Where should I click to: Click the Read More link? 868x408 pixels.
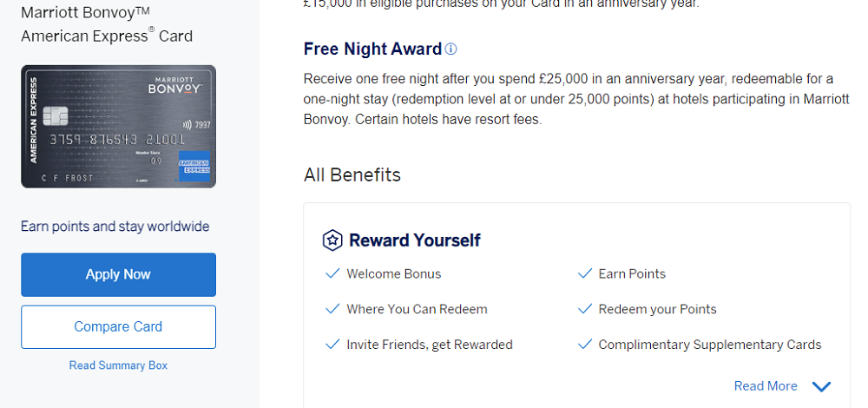[x=766, y=385]
